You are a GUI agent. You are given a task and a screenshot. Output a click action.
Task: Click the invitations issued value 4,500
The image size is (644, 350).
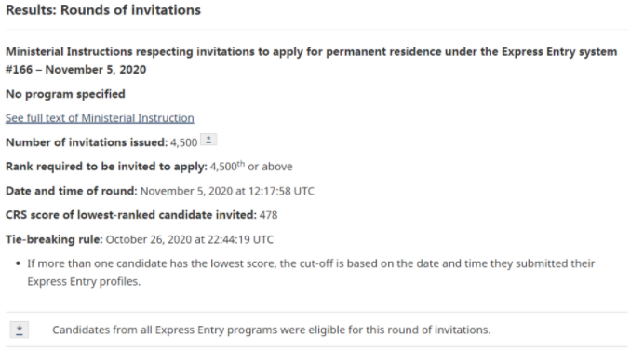184,143
